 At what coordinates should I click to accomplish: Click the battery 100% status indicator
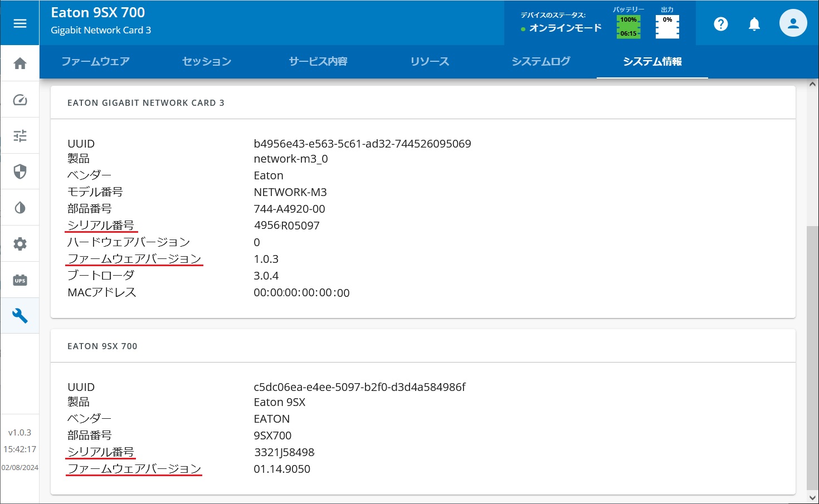(x=628, y=27)
